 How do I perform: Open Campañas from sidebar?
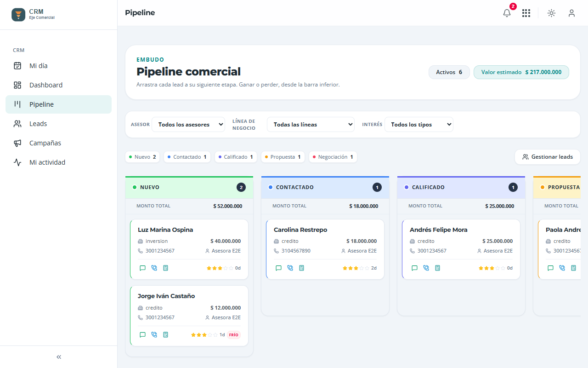(58, 143)
